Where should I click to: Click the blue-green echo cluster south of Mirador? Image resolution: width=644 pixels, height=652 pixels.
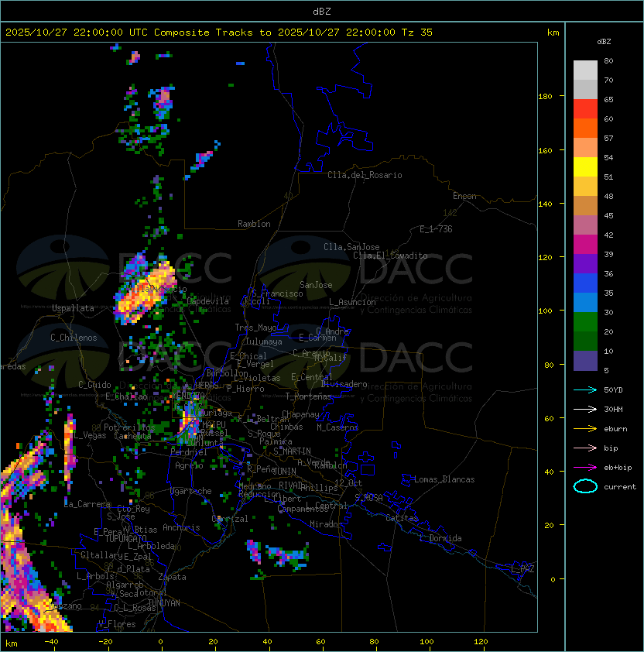coord(288,555)
